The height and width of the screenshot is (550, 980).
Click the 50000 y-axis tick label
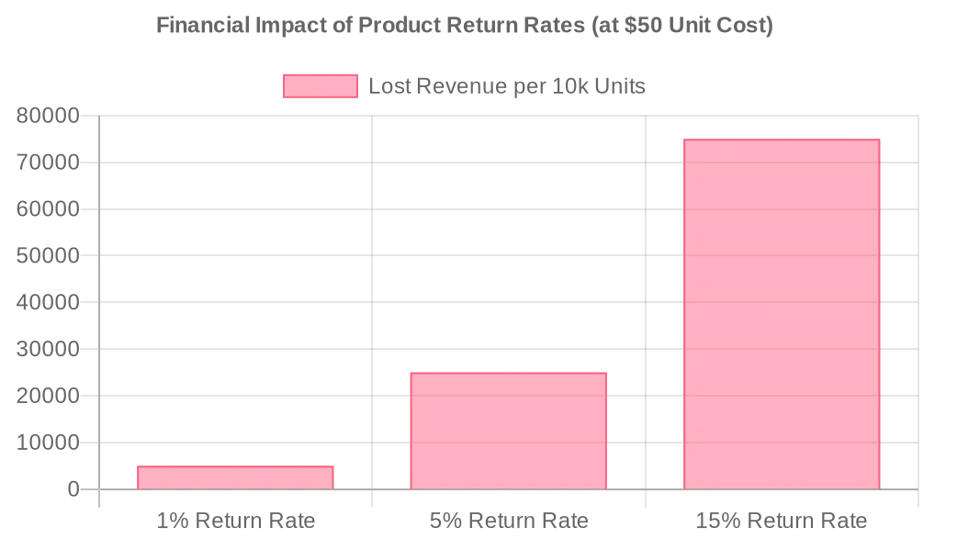click(x=49, y=256)
